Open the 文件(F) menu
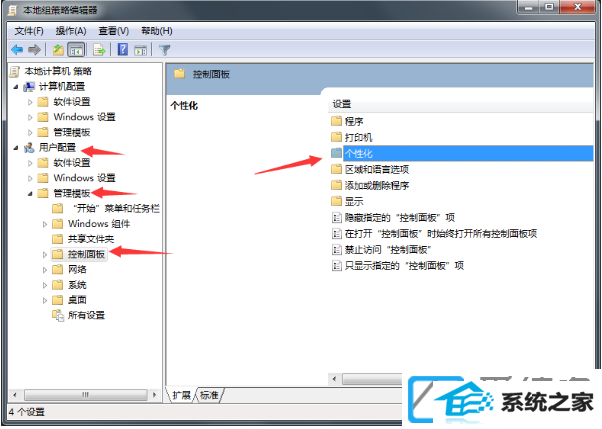Image resolution: width=602 pixels, height=429 pixels. pyautogui.click(x=29, y=31)
